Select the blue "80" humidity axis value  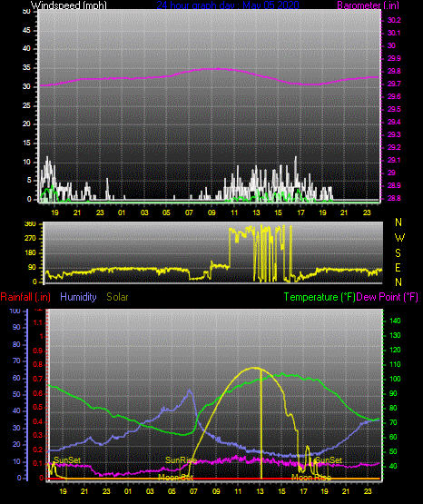pyautogui.click(x=16, y=344)
